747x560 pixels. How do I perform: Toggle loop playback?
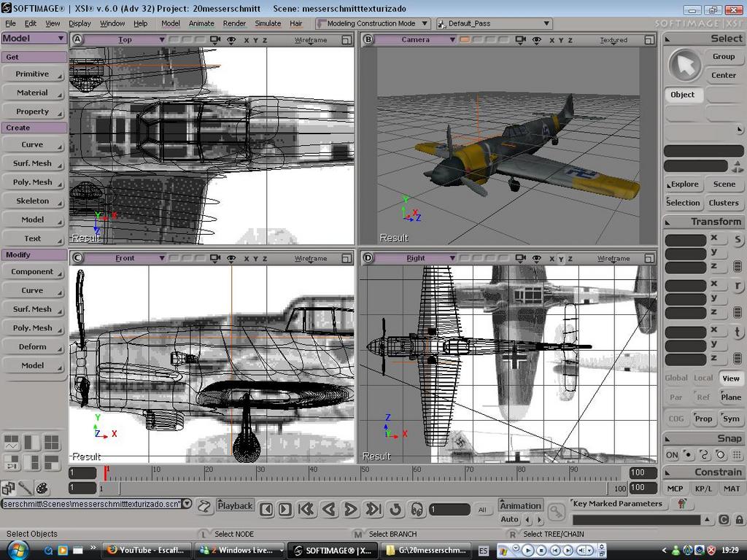tap(395, 510)
